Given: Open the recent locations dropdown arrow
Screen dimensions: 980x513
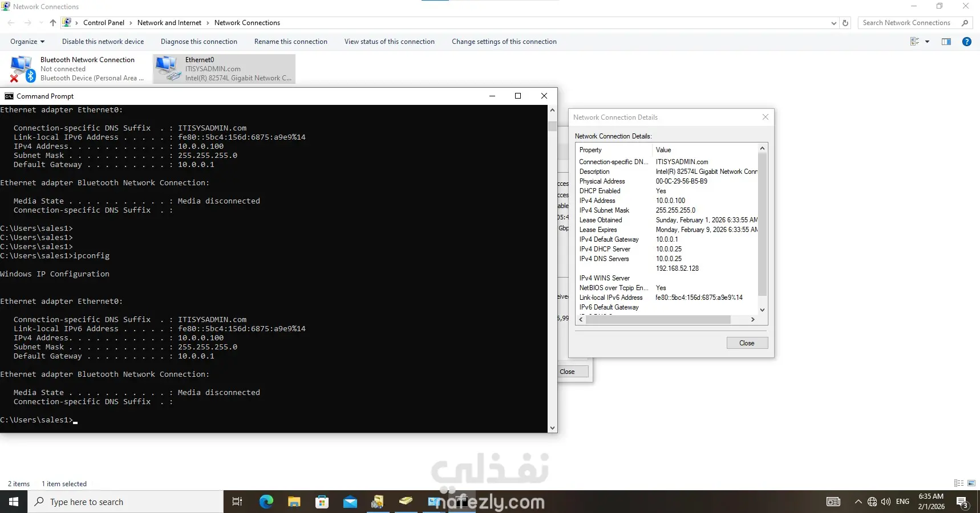Looking at the screenshot, I should 41,23.
